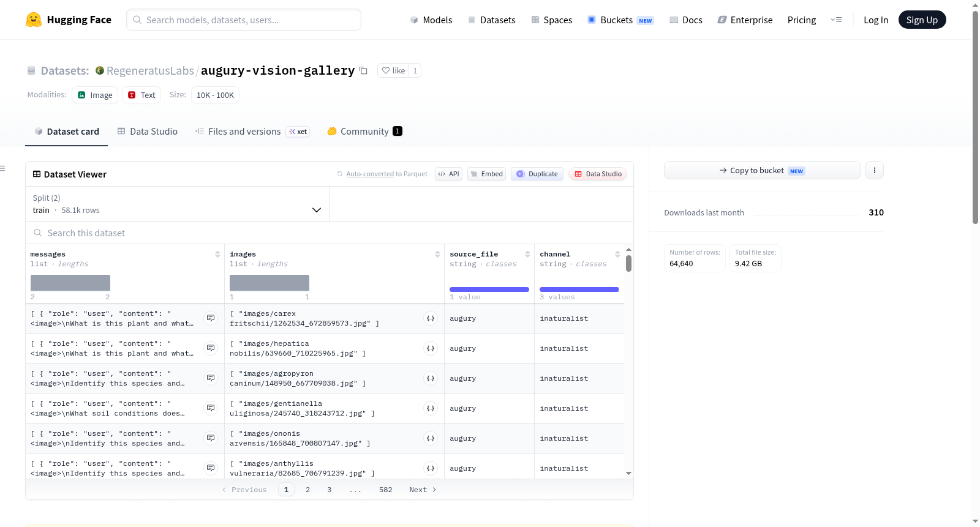Click the Sign Up button

(x=922, y=20)
